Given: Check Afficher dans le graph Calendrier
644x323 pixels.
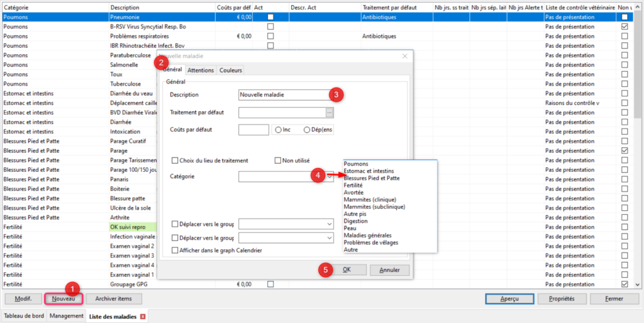Looking at the screenshot, I should [x=175, y=251].
